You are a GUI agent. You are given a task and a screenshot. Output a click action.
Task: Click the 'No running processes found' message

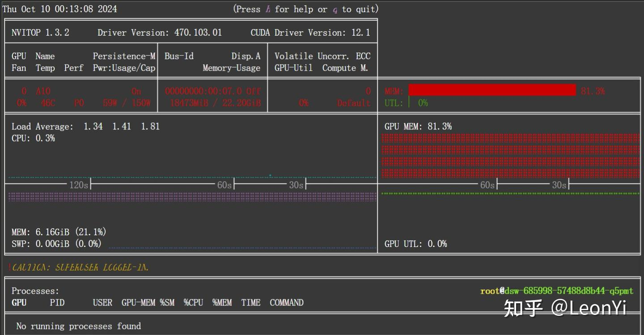tap(78, 326)
